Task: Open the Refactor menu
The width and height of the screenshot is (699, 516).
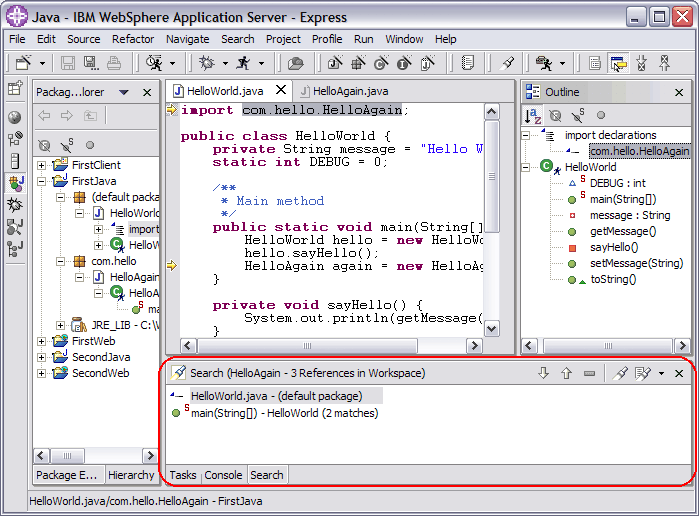Action: click(133, 39)
